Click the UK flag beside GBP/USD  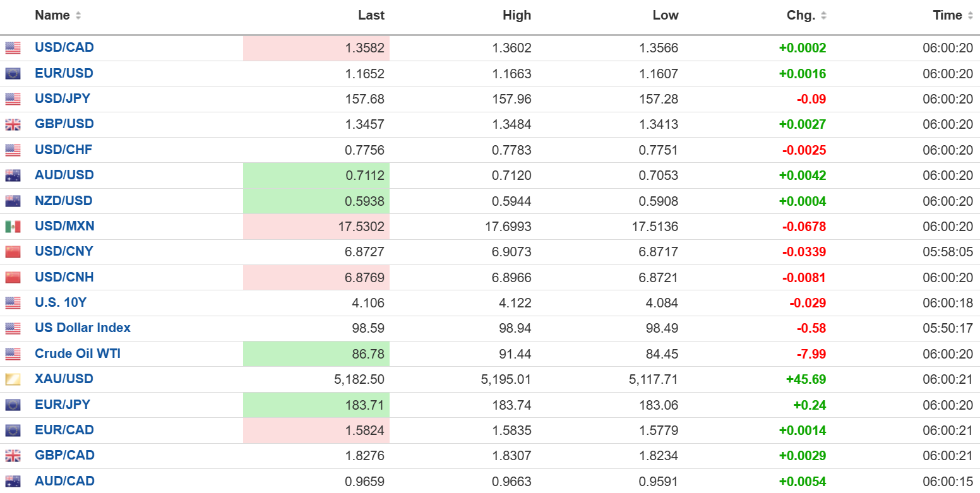coord(13,124)
